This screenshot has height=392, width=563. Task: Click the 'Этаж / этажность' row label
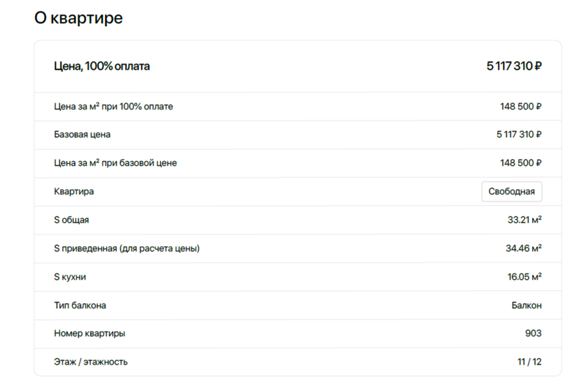click(91, 362)
